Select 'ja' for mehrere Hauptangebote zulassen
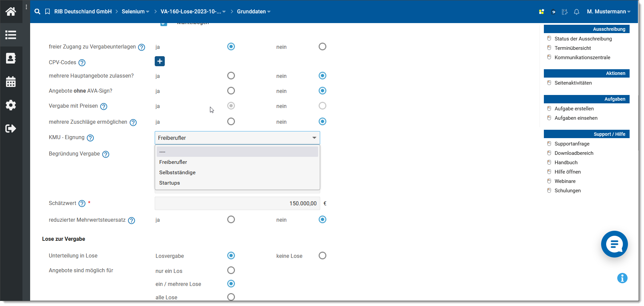This screenshot has width=644, height=306. (x=231, y=76)
